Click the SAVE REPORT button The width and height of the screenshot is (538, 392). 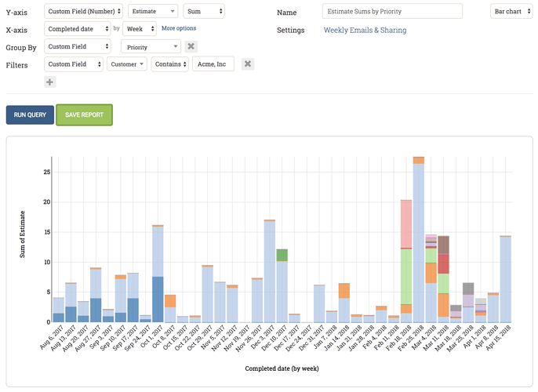84,115
